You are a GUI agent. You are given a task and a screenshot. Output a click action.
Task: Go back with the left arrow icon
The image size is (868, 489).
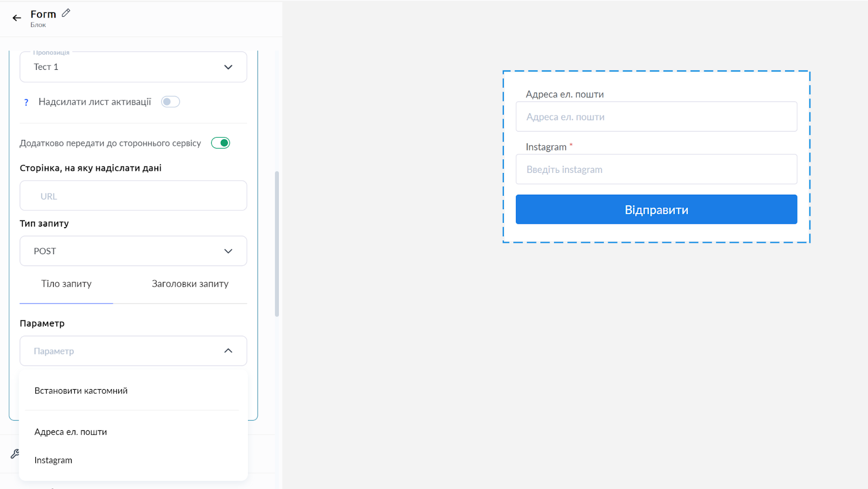point(17,18)
